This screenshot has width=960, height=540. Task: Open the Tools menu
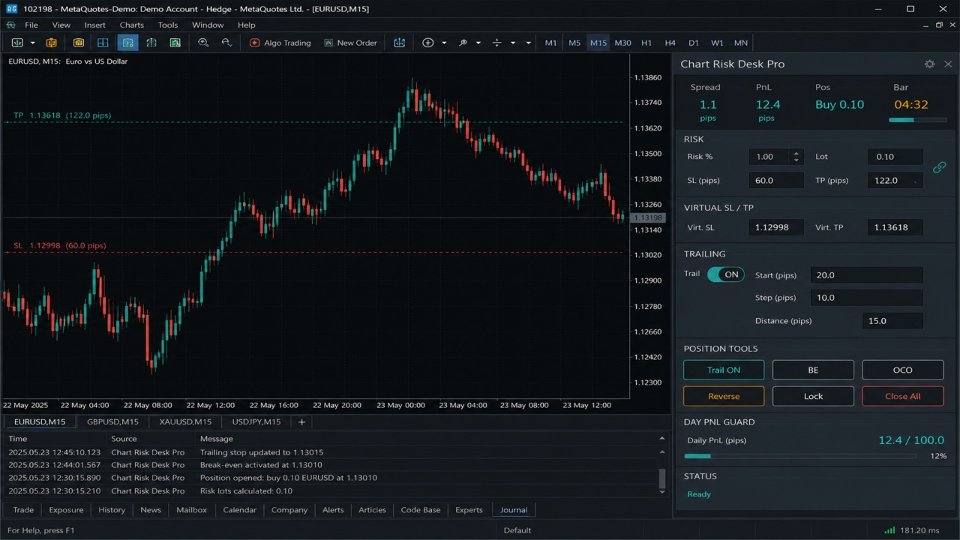[168, 25]
